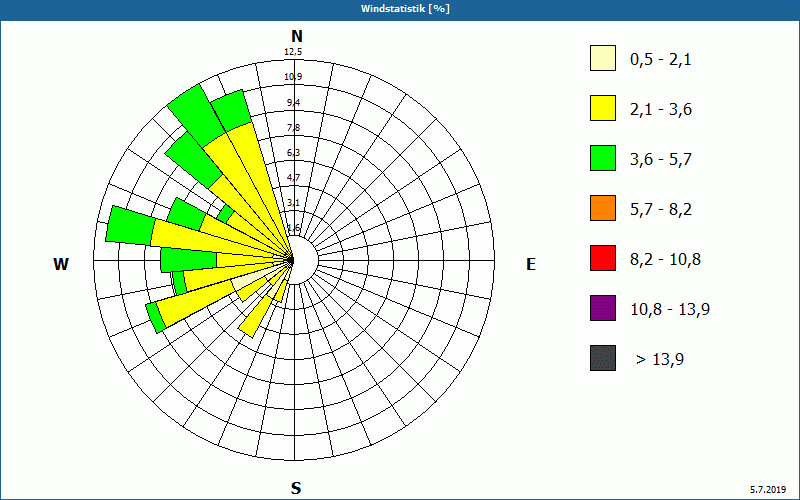Click the black center point of the wind rose
800x500 pixels.
(x=291, y=260)
